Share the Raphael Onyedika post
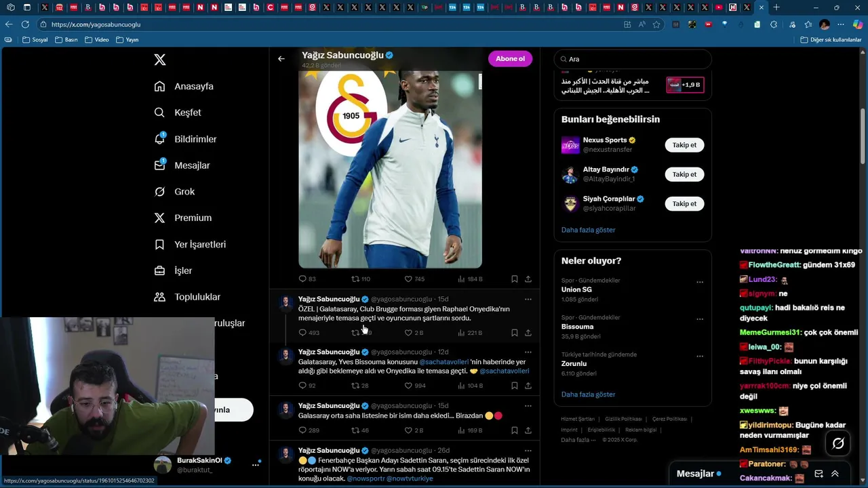868x488 pixels. 528,333
